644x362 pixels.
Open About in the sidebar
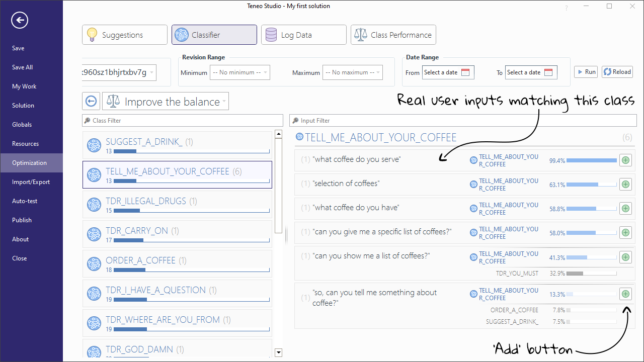(31, 239)
